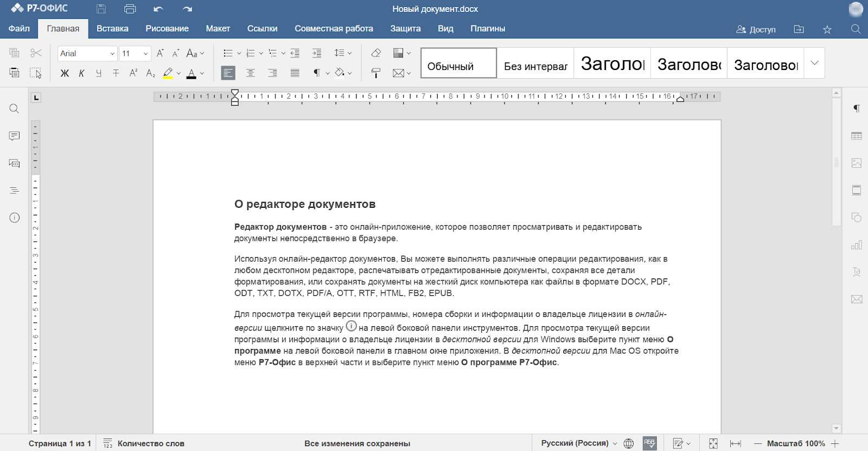
Task: Switch to the Ссылки tab
Action: pyautogui.click(x=263, y=29)
